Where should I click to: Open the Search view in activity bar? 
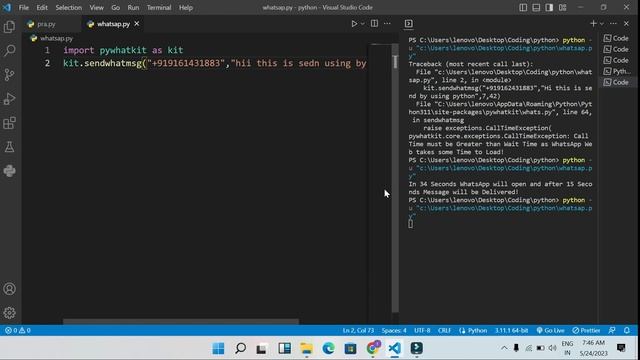click(9, 51)
